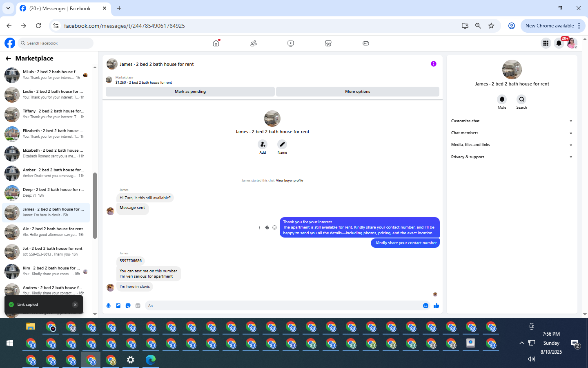This screenshot has width=588, height=368.
Task: Reply arrow icon beside sent message
Action: click(267, 227)
